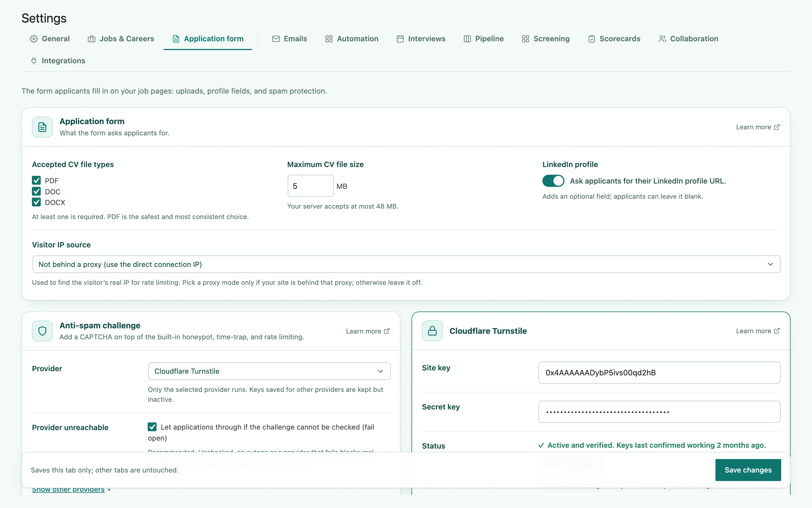Switch to the Emails tab
The height and width of the screenshot is (508, 812).
(289, 39)
